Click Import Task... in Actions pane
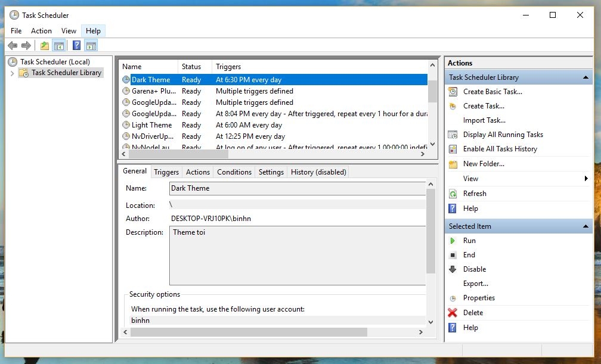 click(484, 120)
